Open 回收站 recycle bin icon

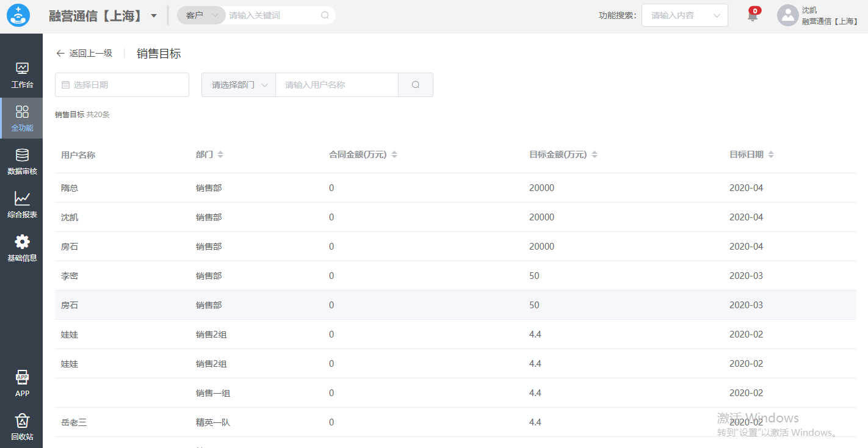pyautogui.click(x=22, y=421)
